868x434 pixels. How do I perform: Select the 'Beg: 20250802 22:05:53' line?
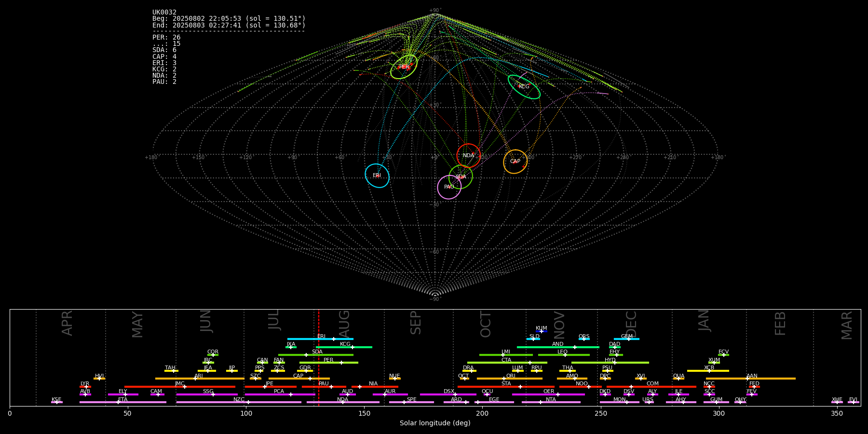(229, 19)
